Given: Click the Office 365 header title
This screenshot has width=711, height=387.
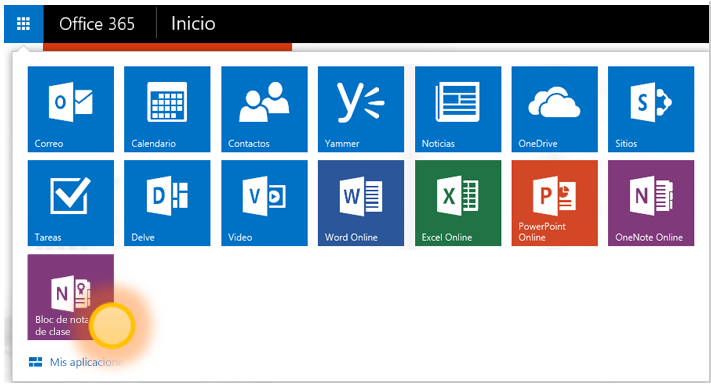Looking at the screenshot, I should pos(97,24).
